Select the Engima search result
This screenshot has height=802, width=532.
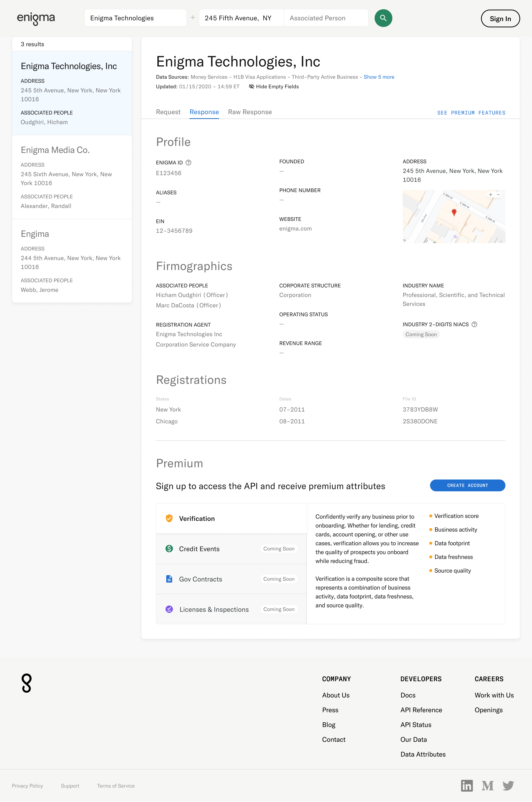point(72,261)
